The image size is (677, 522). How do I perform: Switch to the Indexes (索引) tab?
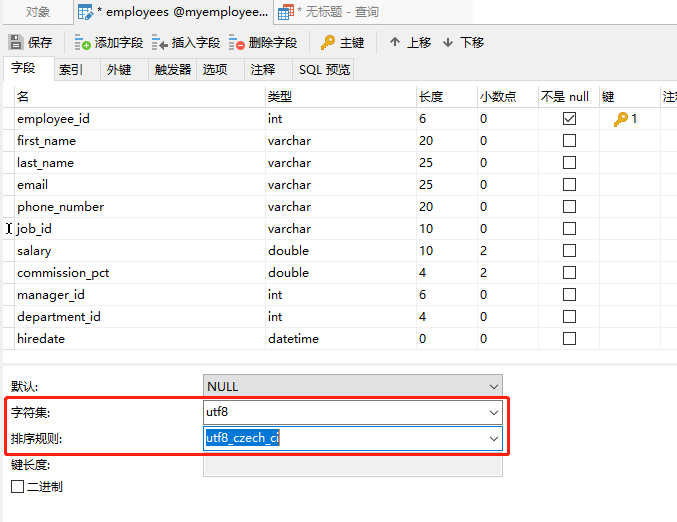click(71, 70)
